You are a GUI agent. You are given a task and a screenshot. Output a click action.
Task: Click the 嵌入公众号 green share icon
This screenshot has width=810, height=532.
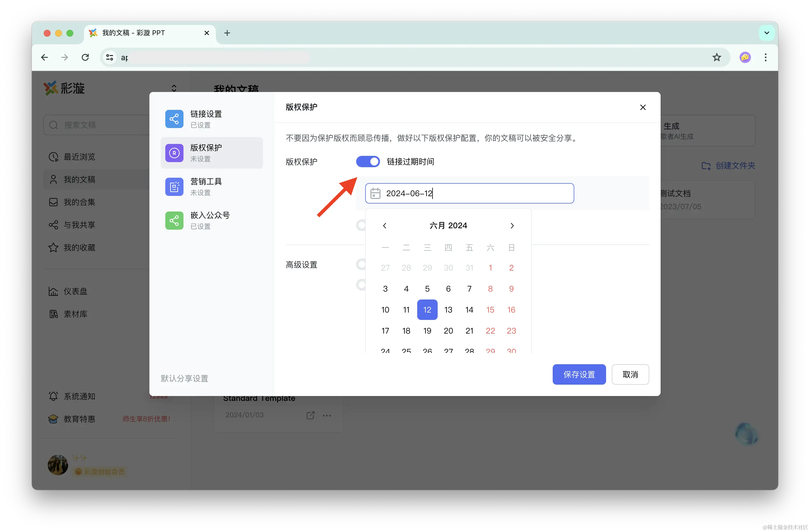point(174,220)
